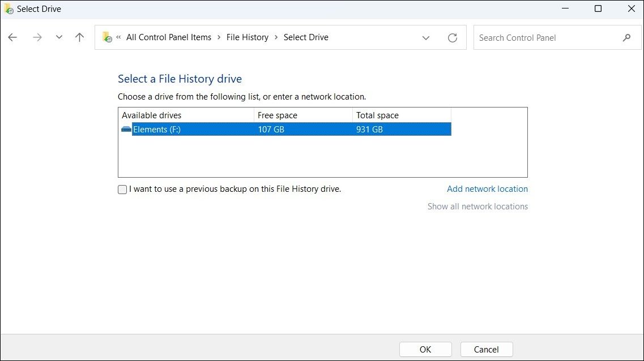Close the Select Drive window

[x=632, y=8]
